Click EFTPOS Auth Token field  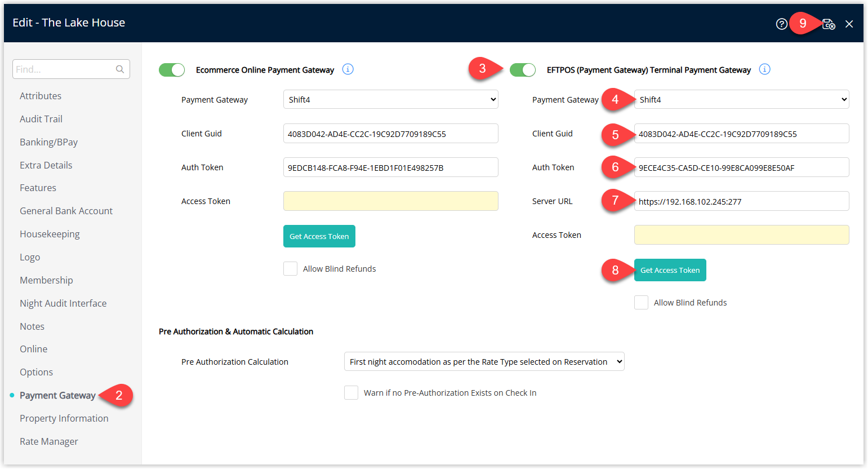coord(741,167)
